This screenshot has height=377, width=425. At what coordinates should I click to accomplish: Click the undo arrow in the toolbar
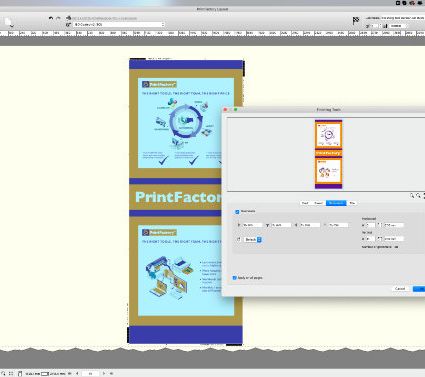pyautogui.click(x=51, y=18)
